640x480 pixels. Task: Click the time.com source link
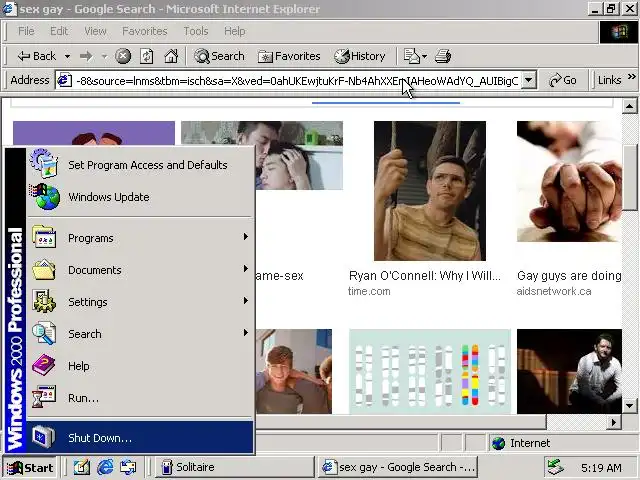click(x=369, y=291)
